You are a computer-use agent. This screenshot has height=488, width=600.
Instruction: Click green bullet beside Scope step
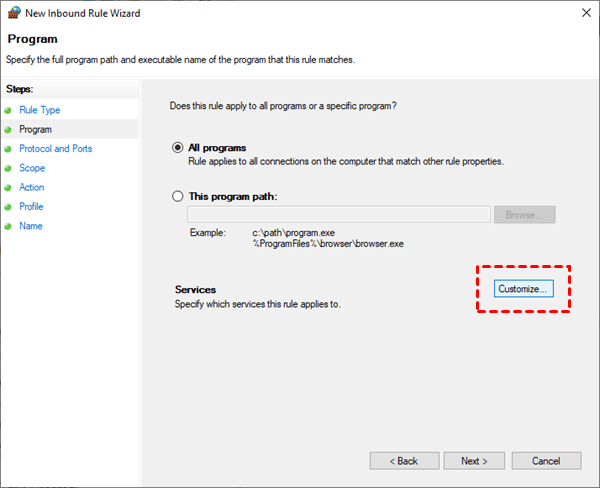pyautogui.click(x=9, y=168)
